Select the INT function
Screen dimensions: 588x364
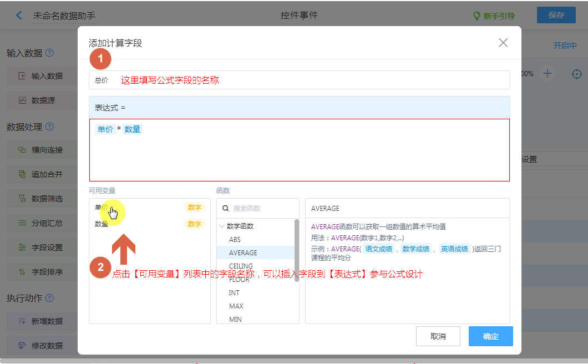pos(234,293)
